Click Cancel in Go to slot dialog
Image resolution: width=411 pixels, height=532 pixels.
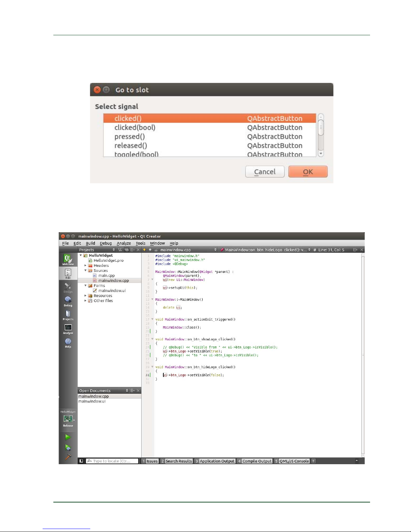pyautogui.click(x=265, y=172)
